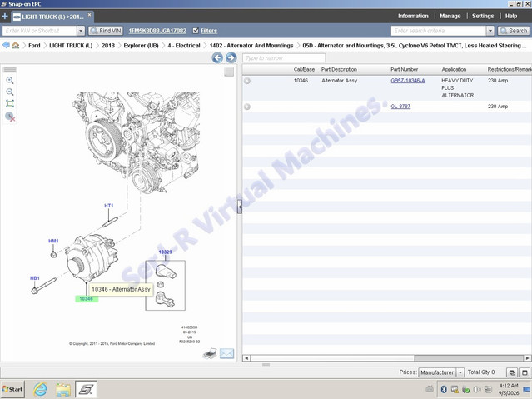The width and height of the screenshot is (532, 399).
Task: Select 1402 - Alternator And Mountings breadcrumb
Action: 251,46
